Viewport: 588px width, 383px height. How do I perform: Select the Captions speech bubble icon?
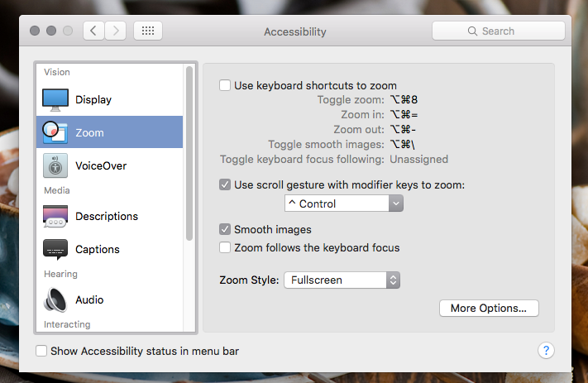click(x=55, y=249)
